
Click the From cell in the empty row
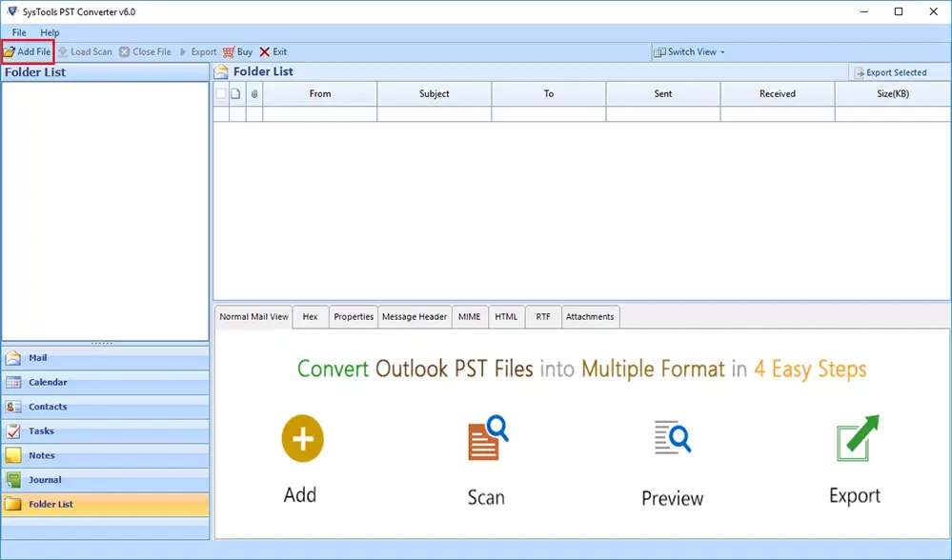[x=320, y=113]
